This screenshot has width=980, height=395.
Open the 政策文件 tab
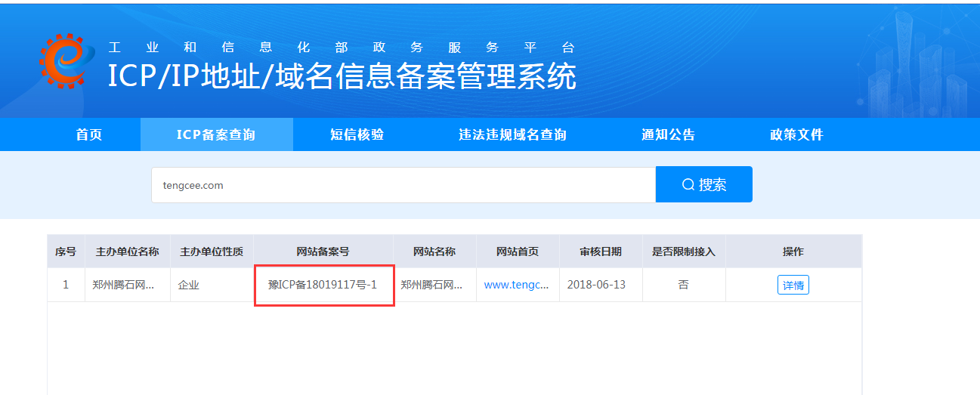tap(797, 135)
